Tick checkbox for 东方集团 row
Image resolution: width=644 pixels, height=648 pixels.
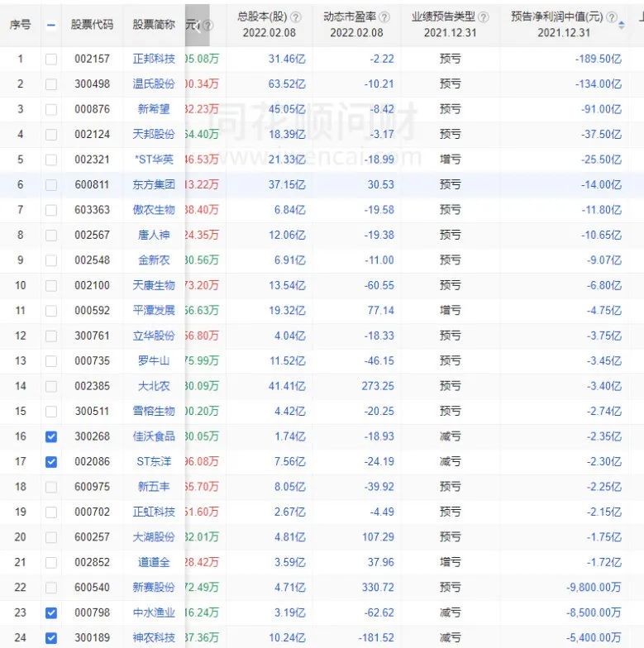point(51,185)
